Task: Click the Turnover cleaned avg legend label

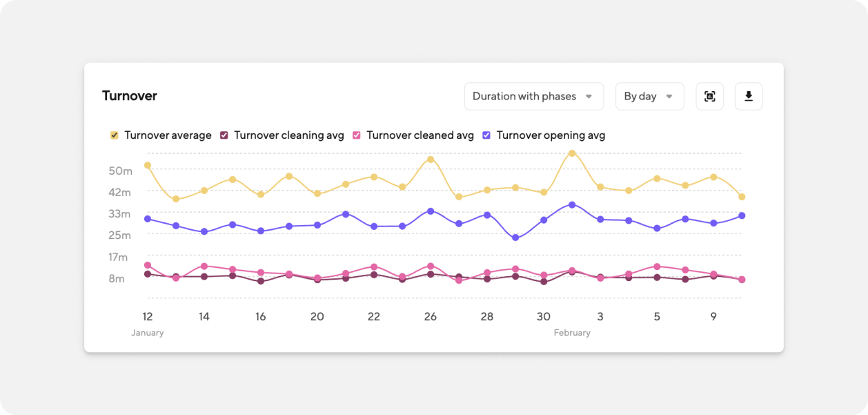Action: (420, 135)
